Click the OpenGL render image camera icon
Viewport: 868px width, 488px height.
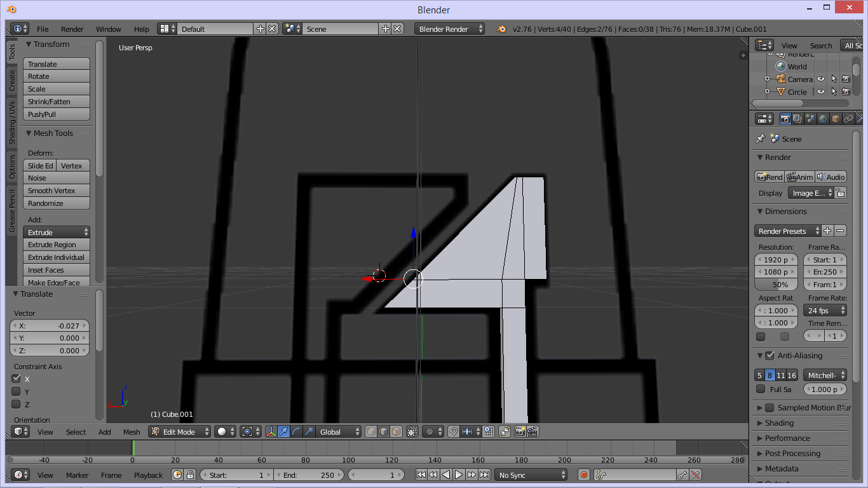(520, 431)
